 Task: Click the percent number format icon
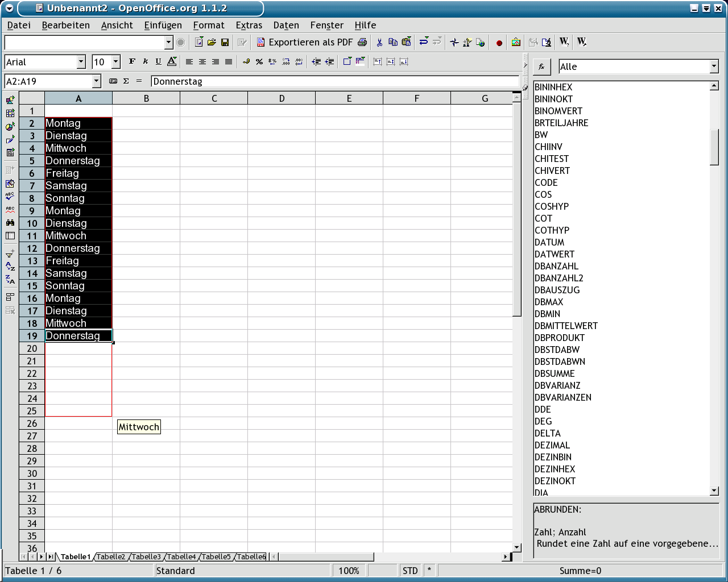[259, 62]
